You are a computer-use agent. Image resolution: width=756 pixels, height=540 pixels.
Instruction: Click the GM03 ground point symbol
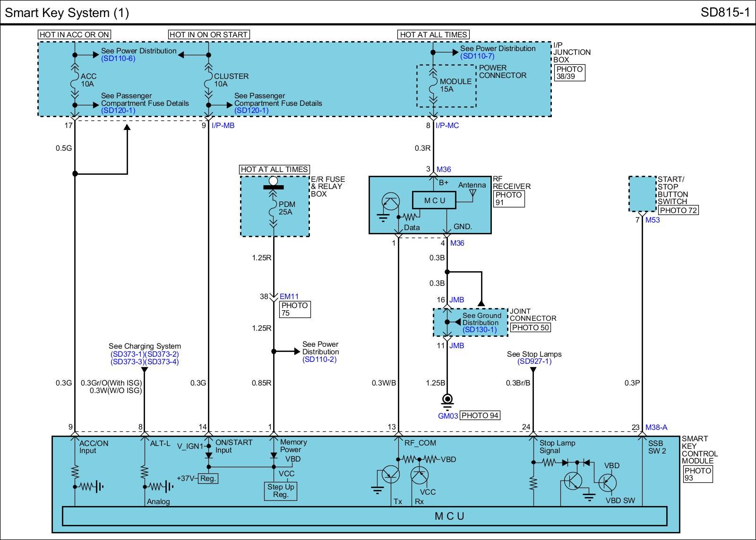(447, 400)
